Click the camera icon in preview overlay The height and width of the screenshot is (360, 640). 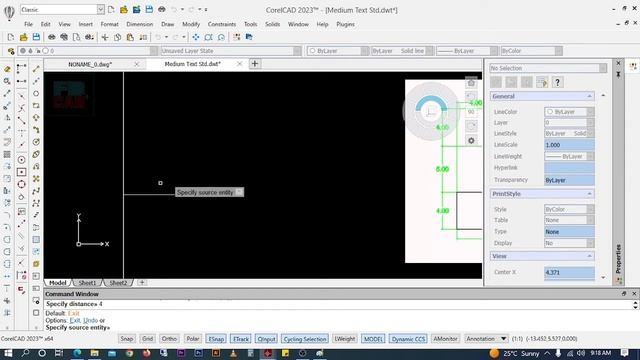(x=471, y=83)
